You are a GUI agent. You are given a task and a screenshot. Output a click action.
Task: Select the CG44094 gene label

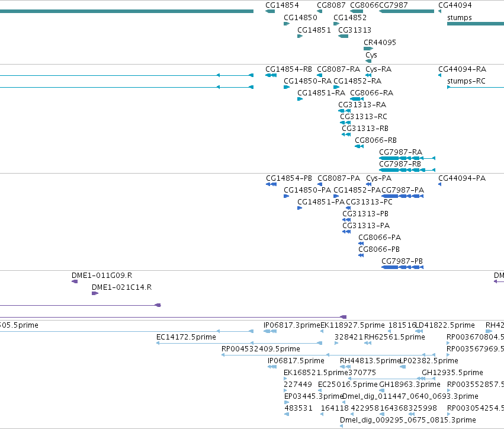pyautogui.click(x=455, y=5)
